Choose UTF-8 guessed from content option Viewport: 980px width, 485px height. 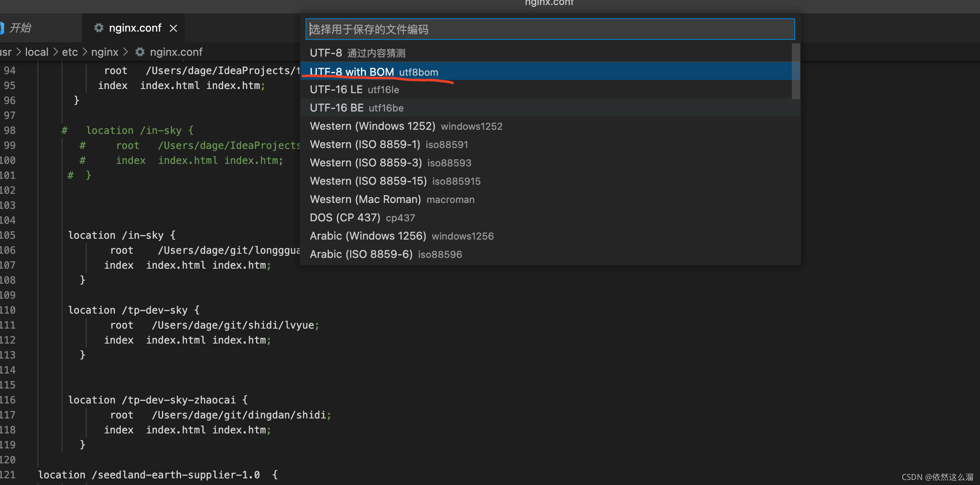click(x=358, y=53)
